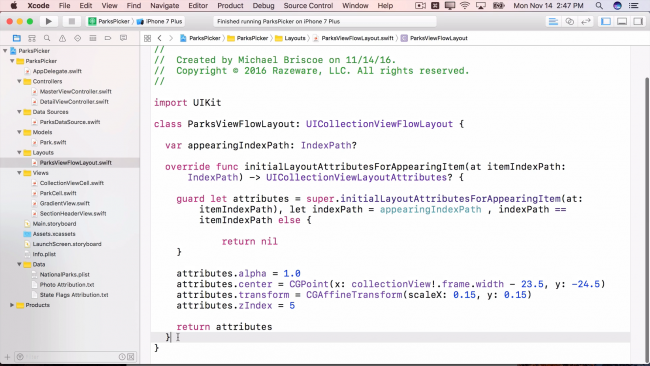Filter by source control status
650x366 pixels.
(131, 356)
